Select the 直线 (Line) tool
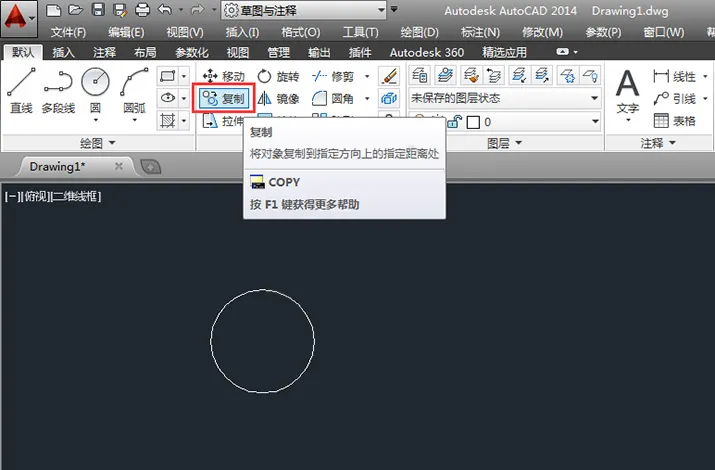The width and height of the screenshot is (715, 470). (21, 90)
